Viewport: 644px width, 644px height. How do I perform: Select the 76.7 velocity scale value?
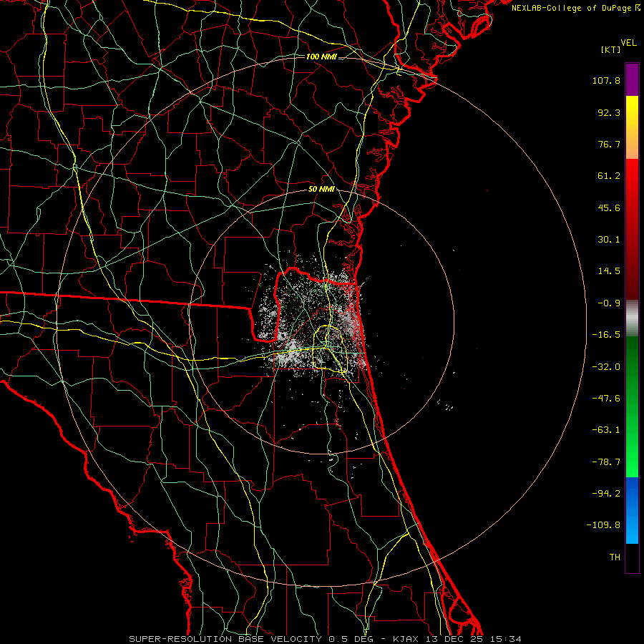[x=609, y=144]
